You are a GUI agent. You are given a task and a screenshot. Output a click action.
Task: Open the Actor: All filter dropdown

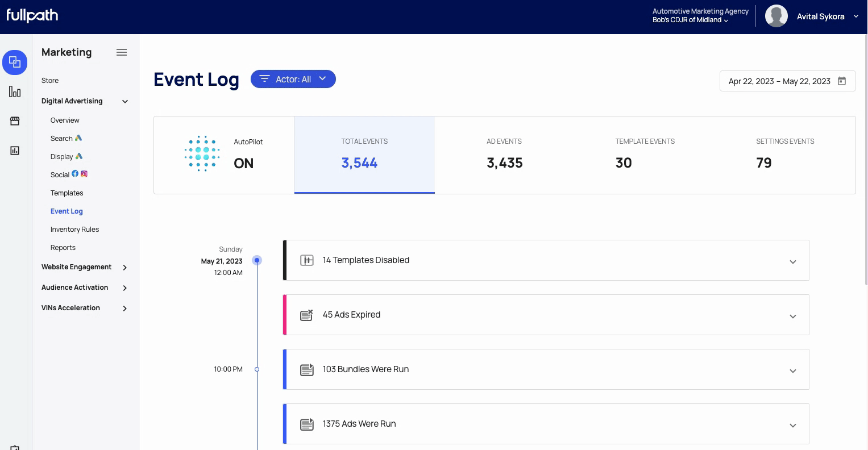tap(293, 79)
